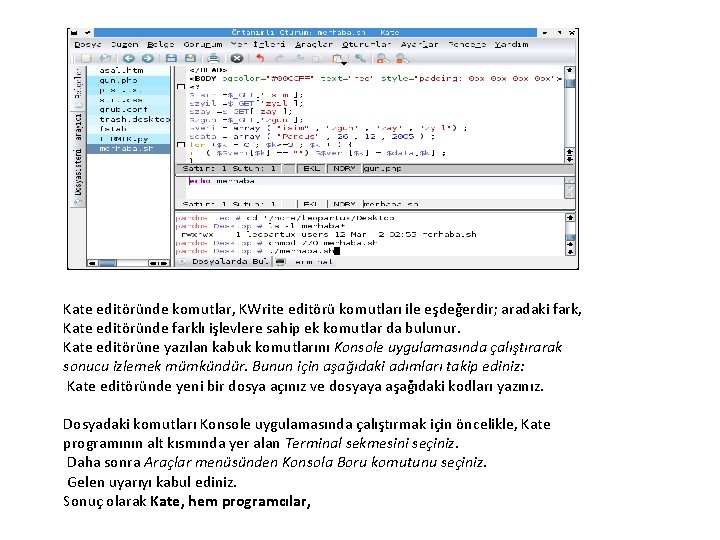Save the document with the floppy icon

[x=171, y=58]
